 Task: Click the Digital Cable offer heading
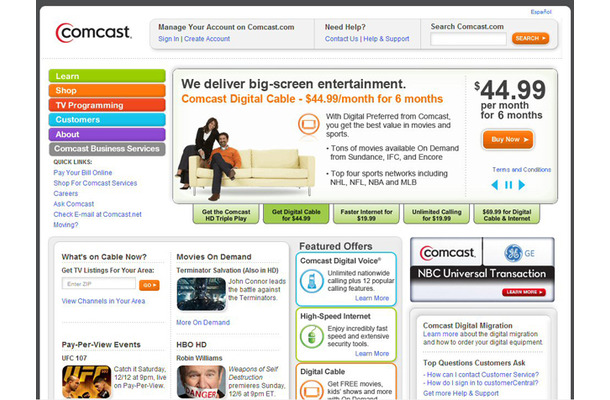(323, 372)
